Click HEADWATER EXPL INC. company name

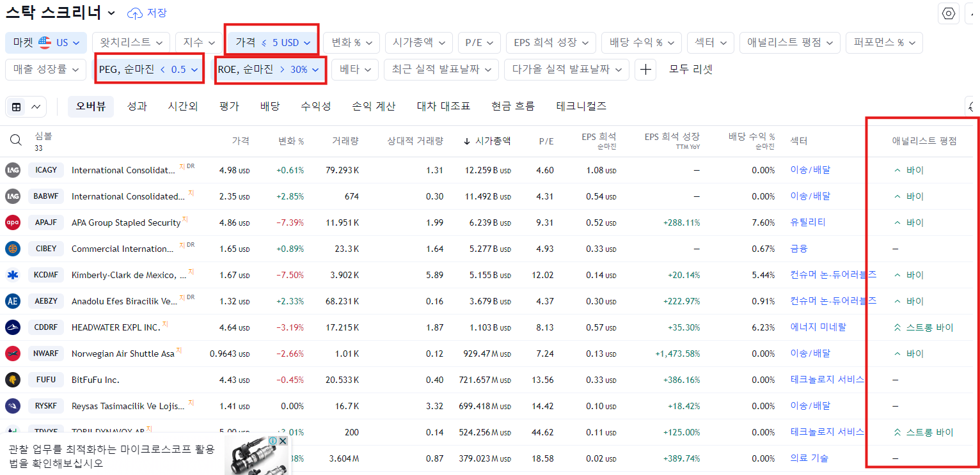pyautogui.click(x=116, y=327)
